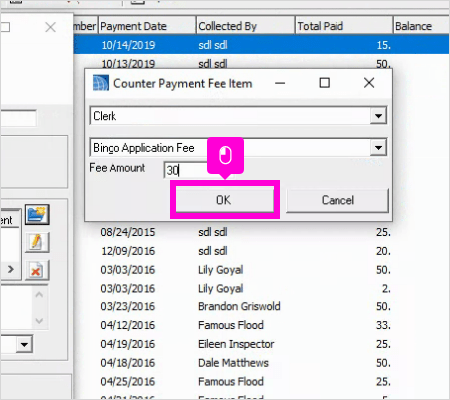450x400 pixels.
Task: Sort by the Payment Date column header
Action: 147,26
